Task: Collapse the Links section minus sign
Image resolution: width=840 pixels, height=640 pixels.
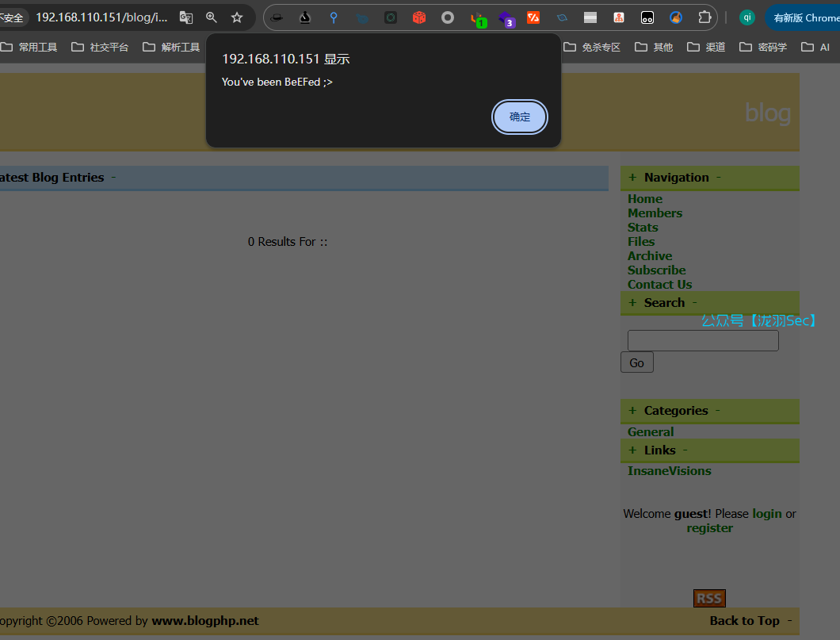Action: point(685,450)
